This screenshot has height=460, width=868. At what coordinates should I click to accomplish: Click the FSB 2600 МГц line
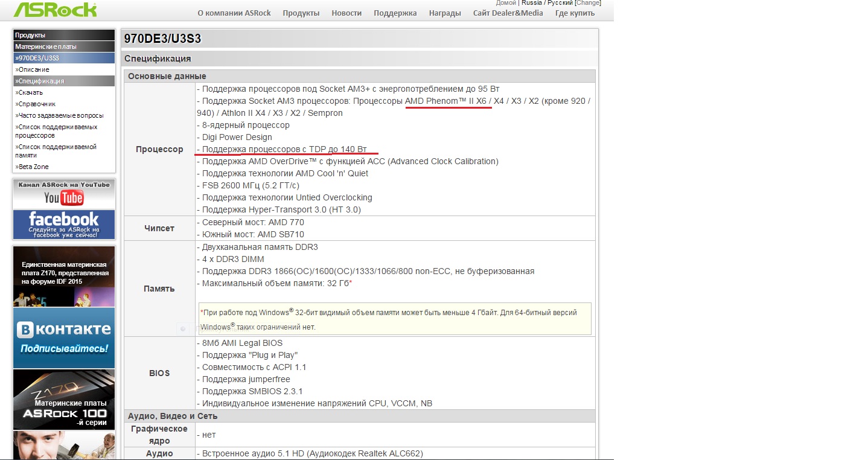click(248, 185)
